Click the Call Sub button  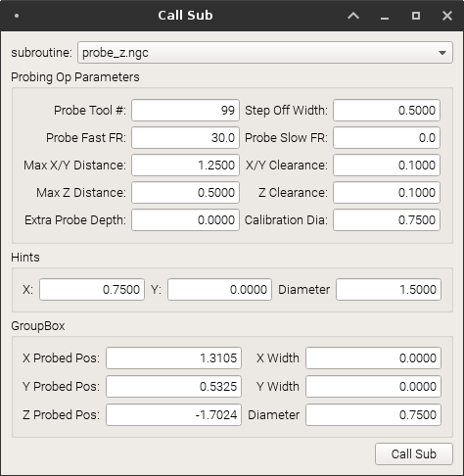click(x=414, y=453)
